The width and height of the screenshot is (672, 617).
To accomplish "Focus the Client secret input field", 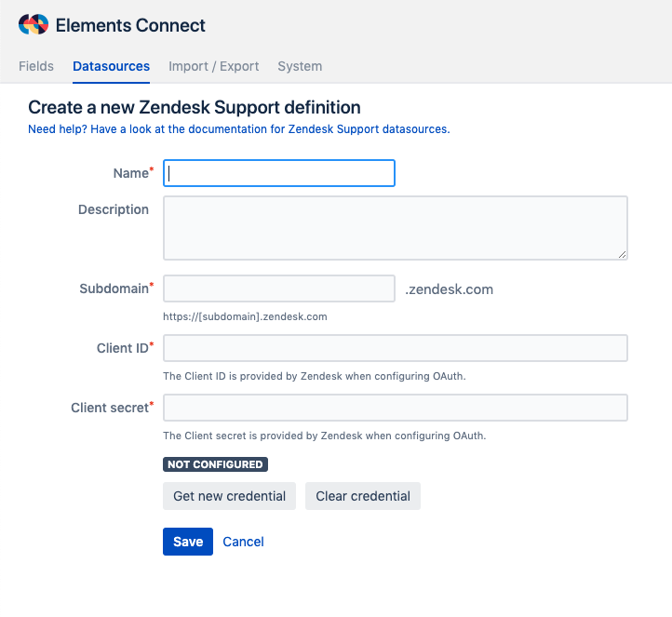I will click(x=395, y=408).
